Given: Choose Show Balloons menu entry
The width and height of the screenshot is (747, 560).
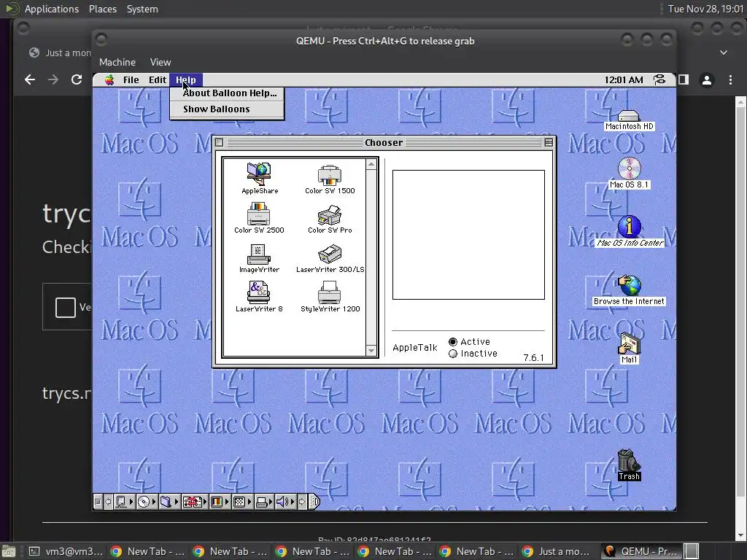Looking at the screenshot, I should pyautogui.click(x=228, y=109).
